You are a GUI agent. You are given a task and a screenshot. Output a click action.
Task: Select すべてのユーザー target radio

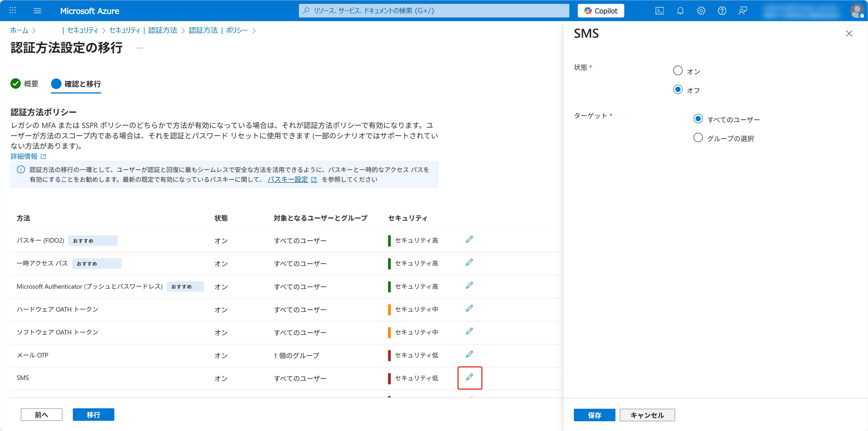[x=698, y=119]
